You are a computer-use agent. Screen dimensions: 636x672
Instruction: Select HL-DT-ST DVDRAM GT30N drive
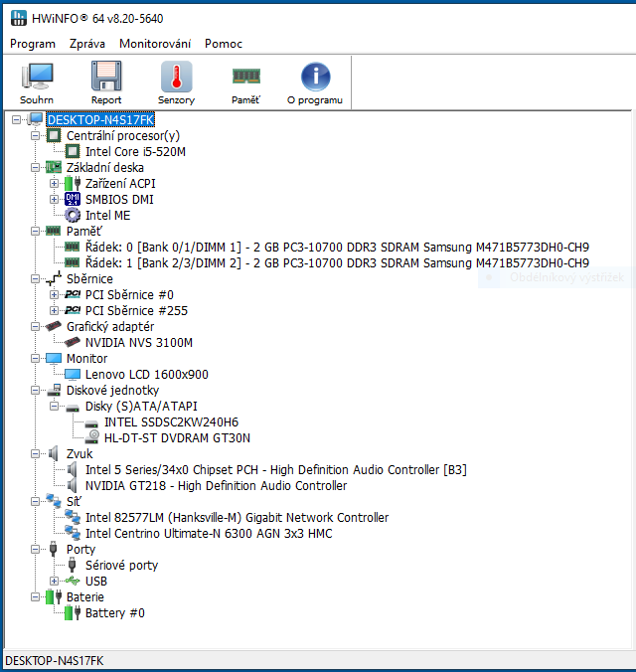[x=178, y=438]
